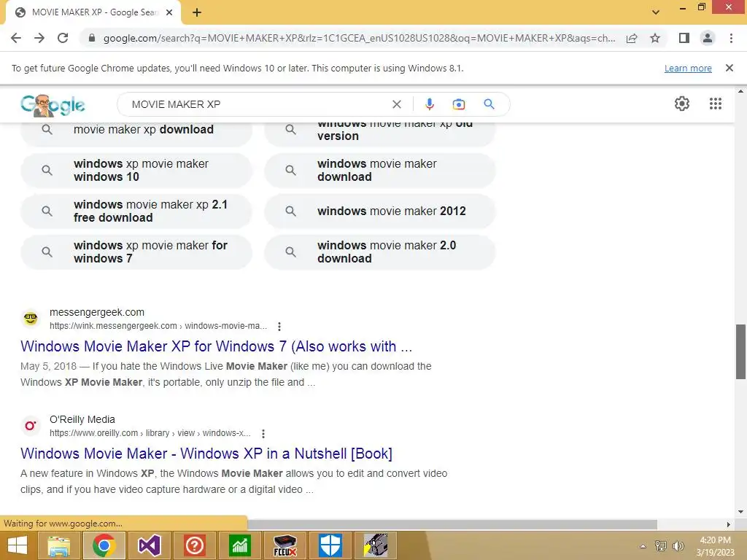
Task: Open the blue shield app in the taskbar
Action: pos(330,545)
